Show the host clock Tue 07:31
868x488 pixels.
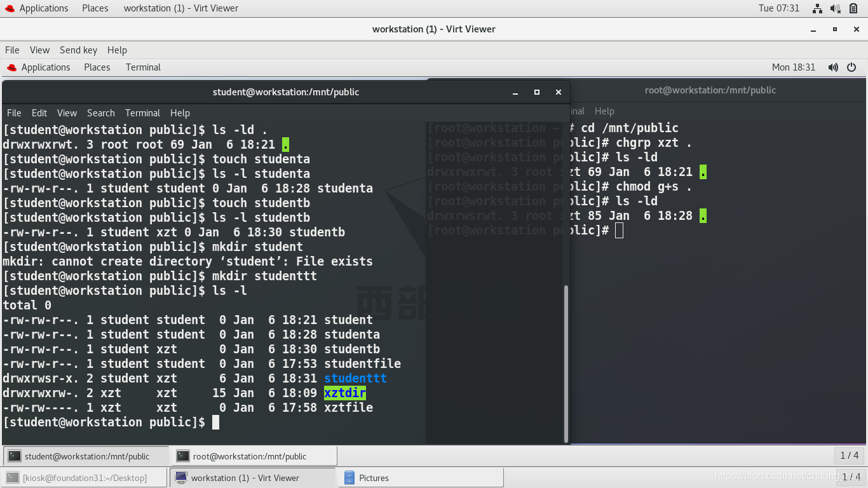tap(779, 8)
